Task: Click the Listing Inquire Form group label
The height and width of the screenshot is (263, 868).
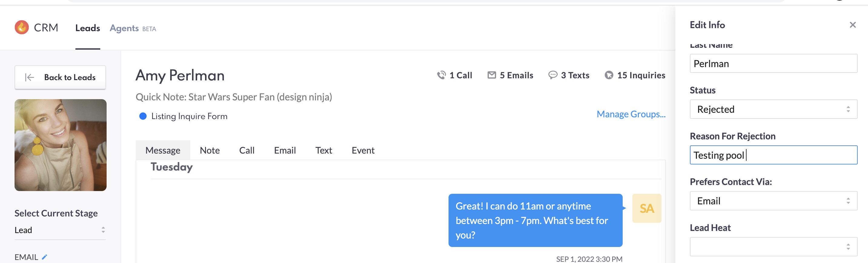Action: click(x=189, y=116)
